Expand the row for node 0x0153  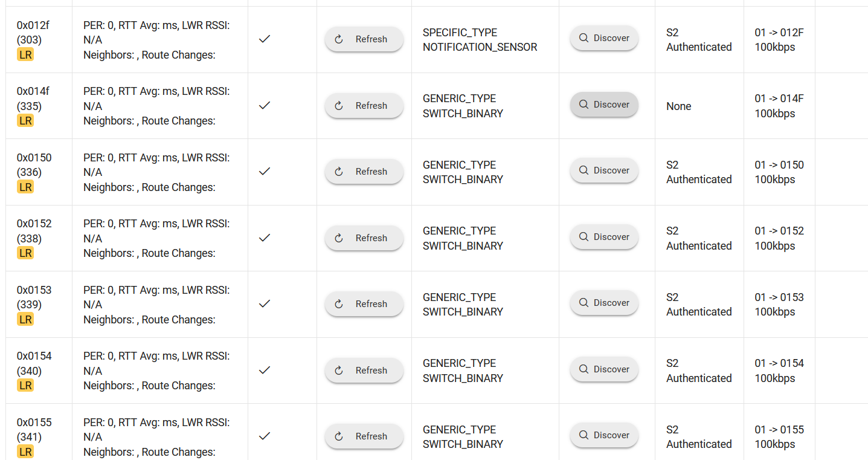[x=36, y=304]
